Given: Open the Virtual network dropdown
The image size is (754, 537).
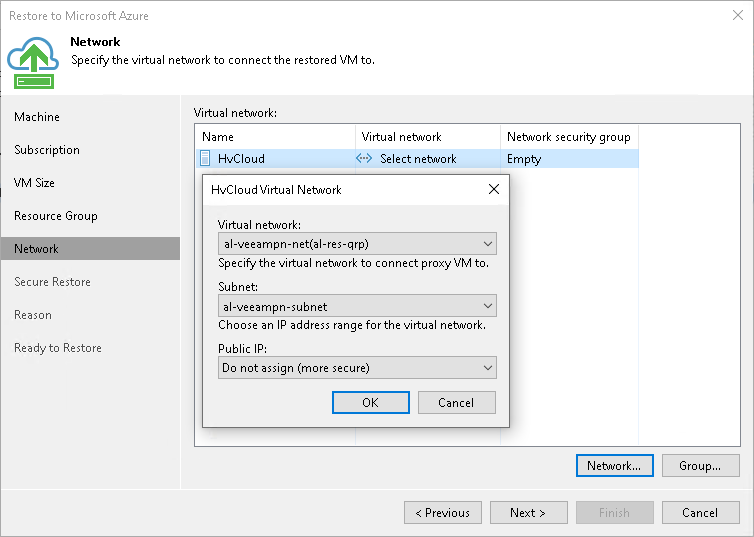Looking at the screenshot, I should click(x=487, y=243).
